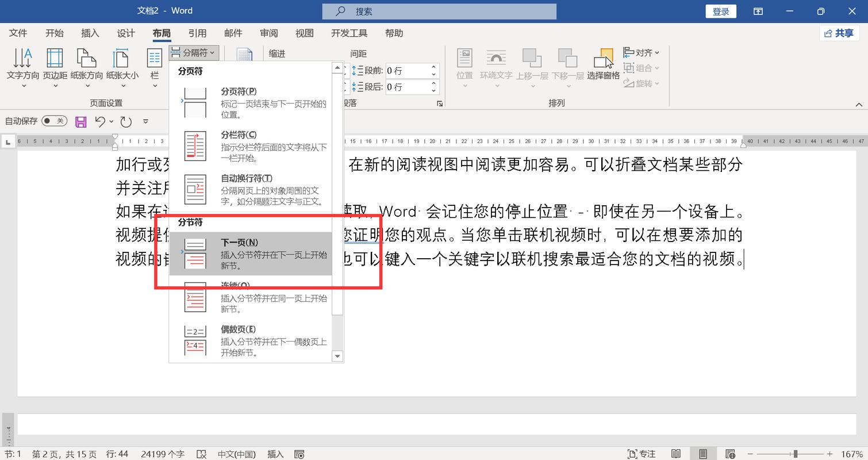Viewport: 868px width, 460px height.
Task: Increase 段前 spacing with up arrow
Action: (x=434, y=67)
